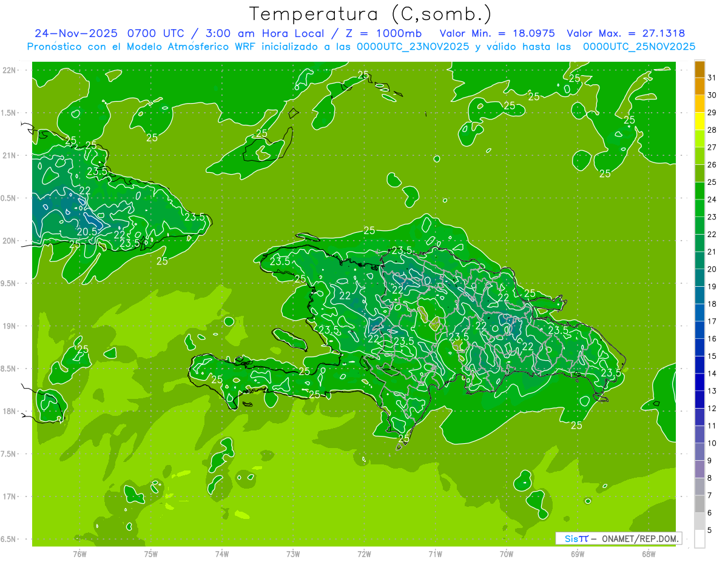Click the "17N" latitude tick label
This screenshot has height=562, width=728.
(x=9, y=497)
